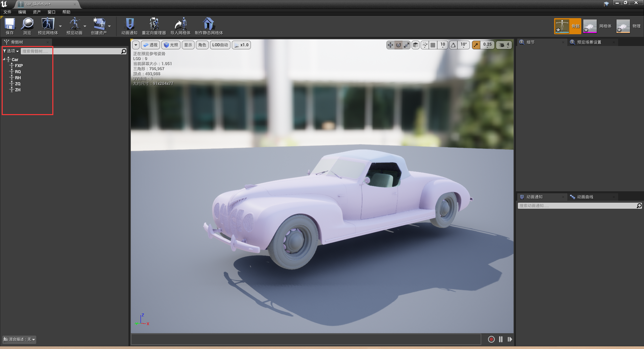Screen dimensions: 644x349
Task: Open Create Asset dropdown arrow
Action: [x=109, y=26]
